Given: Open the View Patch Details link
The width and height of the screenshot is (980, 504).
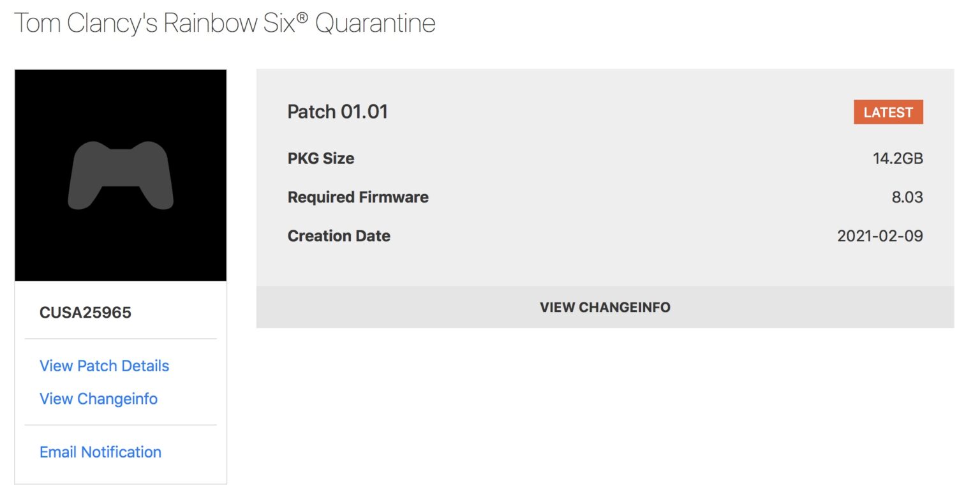Looking at the screenshot, I should tap(104, 366).
